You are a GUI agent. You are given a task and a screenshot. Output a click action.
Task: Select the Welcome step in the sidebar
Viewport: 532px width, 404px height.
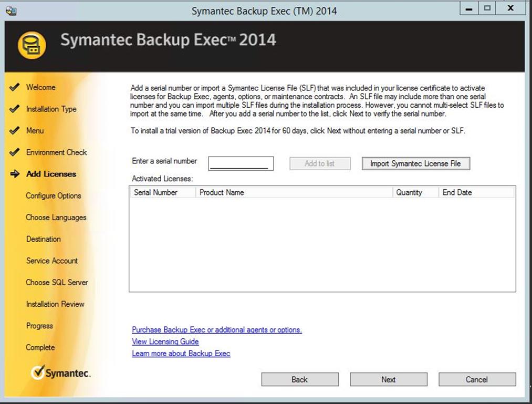click(x=41, y=87)
